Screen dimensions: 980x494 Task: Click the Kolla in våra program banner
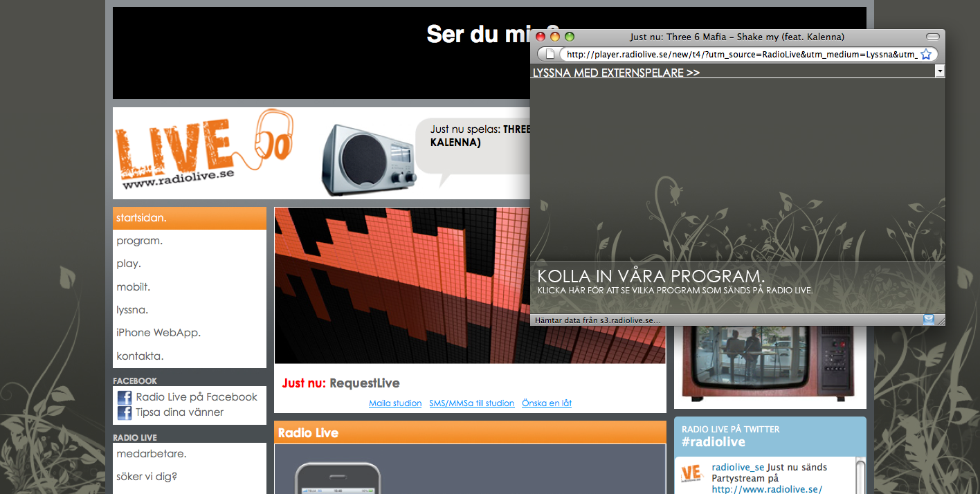[x=738, y=287]
